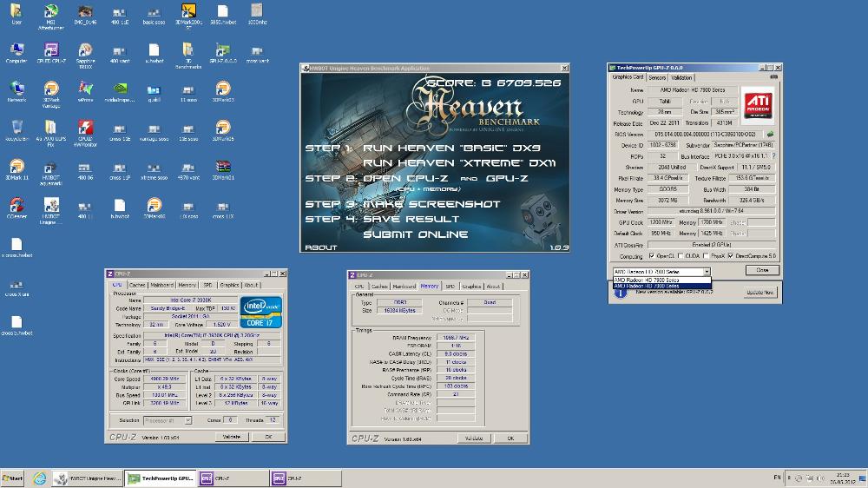Click GPU-Z link in Heaven step 2

507,178
